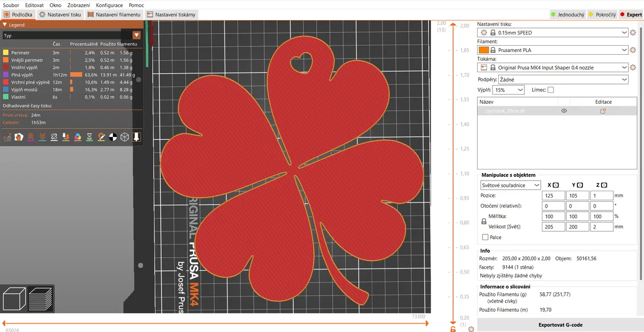Viewport: 644px width, 332px height.
Task: Open the print settings preset dropdown 0.15mm SPEED
Action: pyautogui.click(x=554, y=32)
